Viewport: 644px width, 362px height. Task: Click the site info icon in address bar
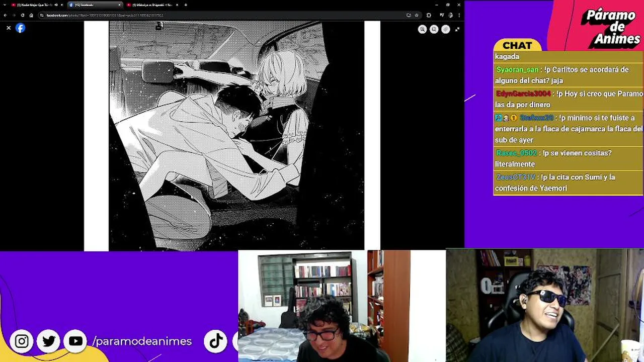[42, 15]
